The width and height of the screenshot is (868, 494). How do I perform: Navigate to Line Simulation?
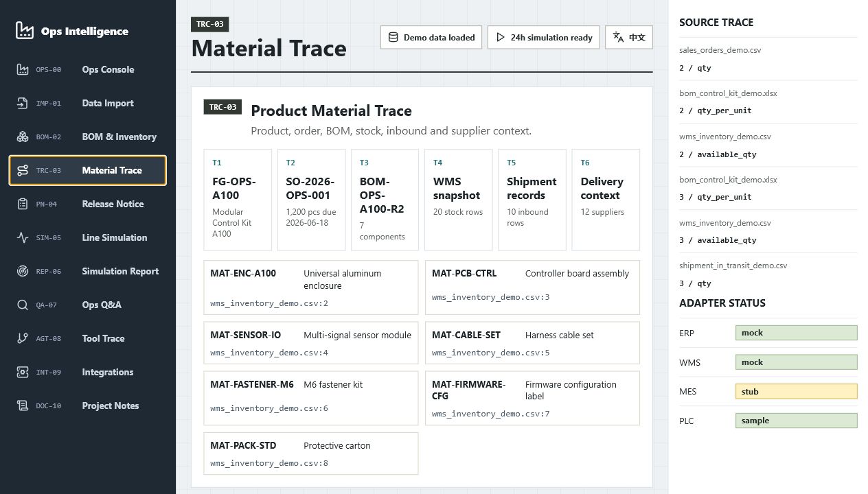coord(88,237)
